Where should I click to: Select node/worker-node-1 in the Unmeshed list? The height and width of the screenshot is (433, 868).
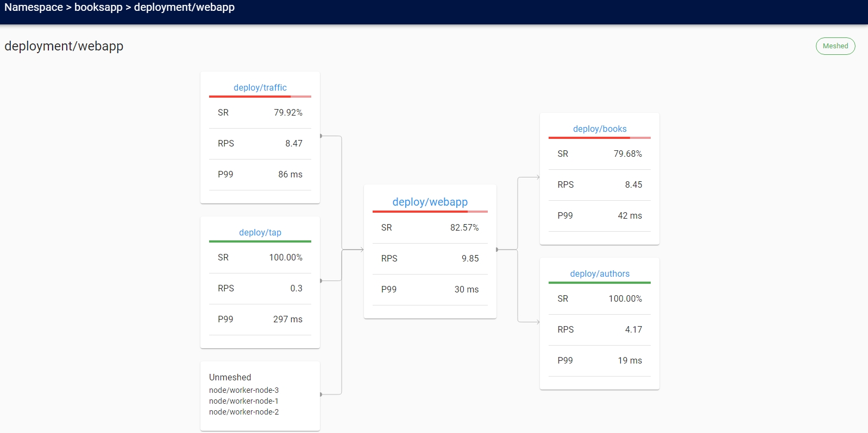coord(243,401)
